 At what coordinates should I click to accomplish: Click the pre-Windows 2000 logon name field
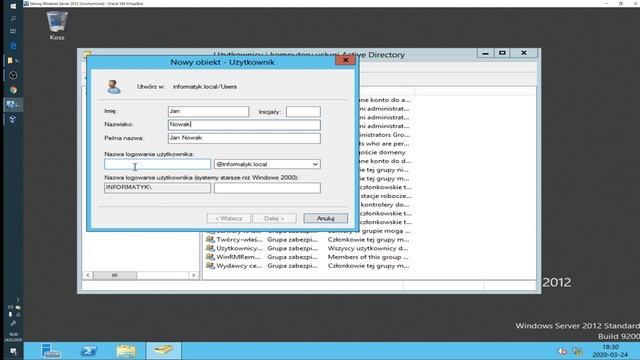[267, 188]
